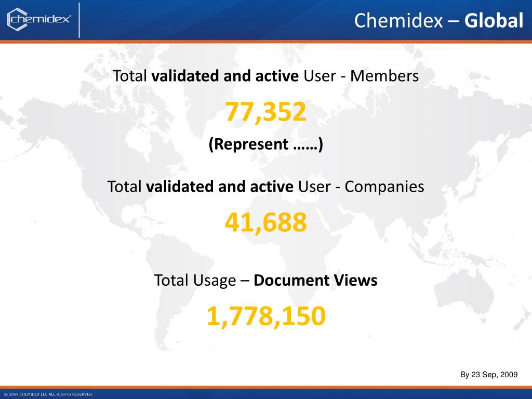Click the 'Total validated and active User - Companies' heading
The height and width of the screenshot is (399, 532).
[265, 187]
